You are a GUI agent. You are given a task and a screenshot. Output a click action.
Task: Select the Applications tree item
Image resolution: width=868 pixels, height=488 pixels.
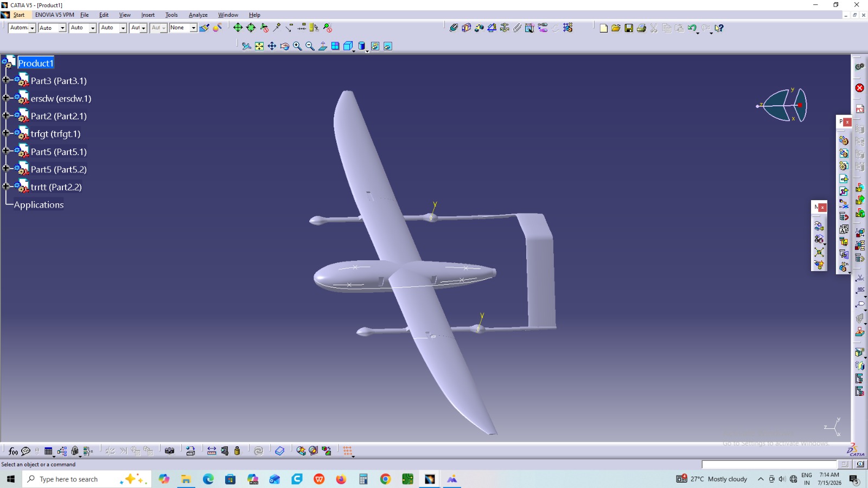39,205
